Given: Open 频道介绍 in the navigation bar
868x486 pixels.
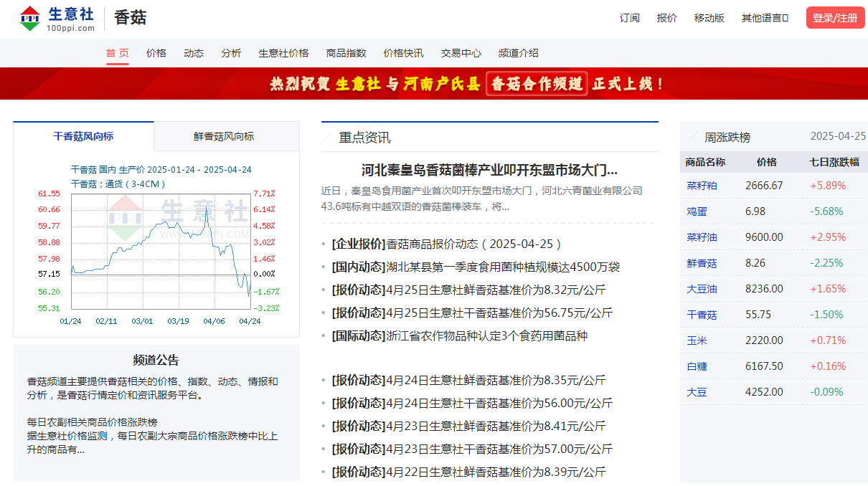Looking at the screenshot, I should 518,53.
